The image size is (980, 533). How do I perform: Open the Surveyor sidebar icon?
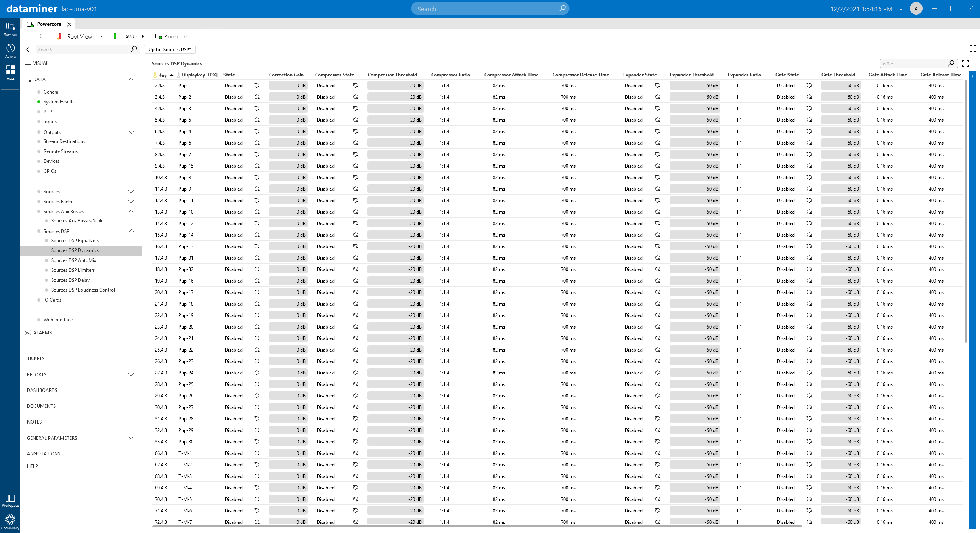point(10,29)
